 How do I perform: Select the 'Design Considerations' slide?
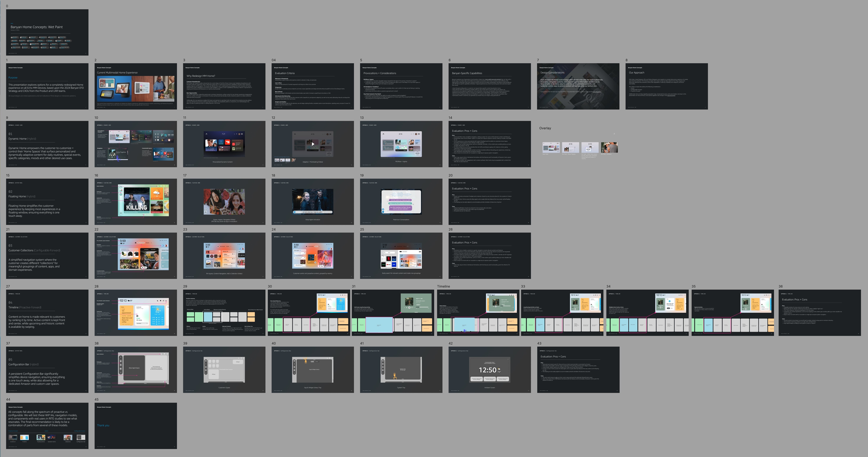(x=578, y=86)
